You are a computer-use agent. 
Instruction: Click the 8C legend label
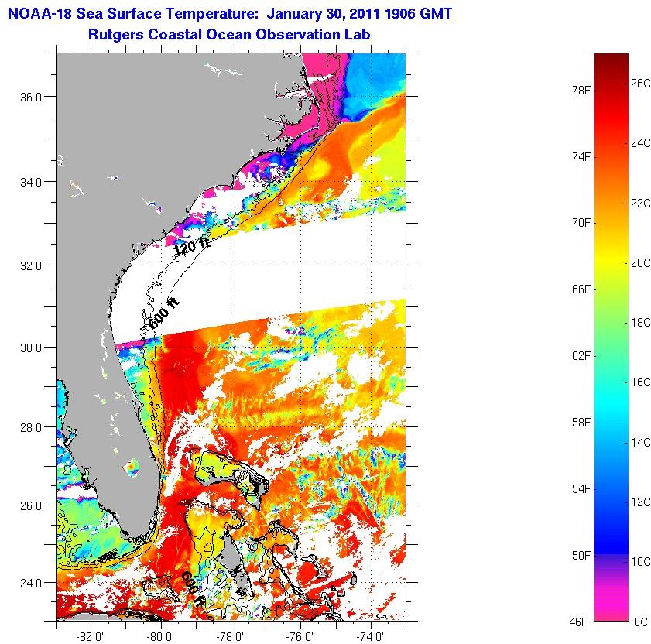click(x=641, y=622)
